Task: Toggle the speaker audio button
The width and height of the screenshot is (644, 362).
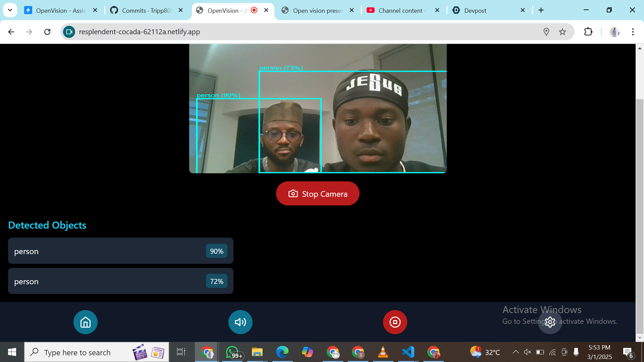Action: click(240, 322)
